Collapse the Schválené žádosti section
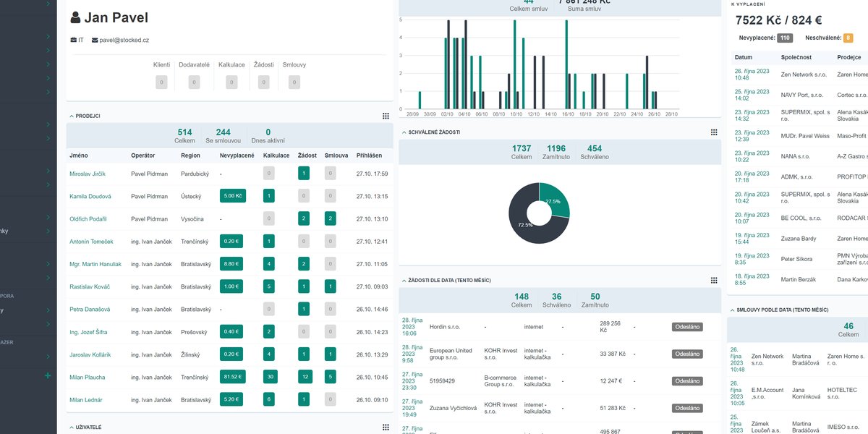 (404, 132)
